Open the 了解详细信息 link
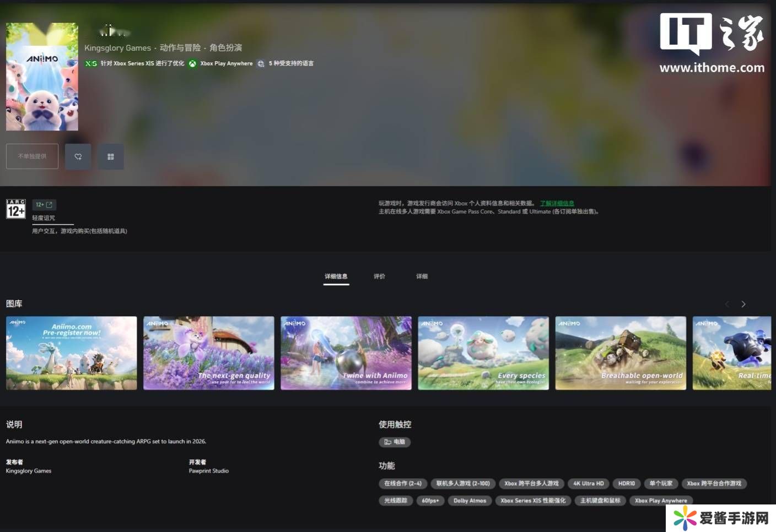776x532 pixels. click(x=557, y=203)
